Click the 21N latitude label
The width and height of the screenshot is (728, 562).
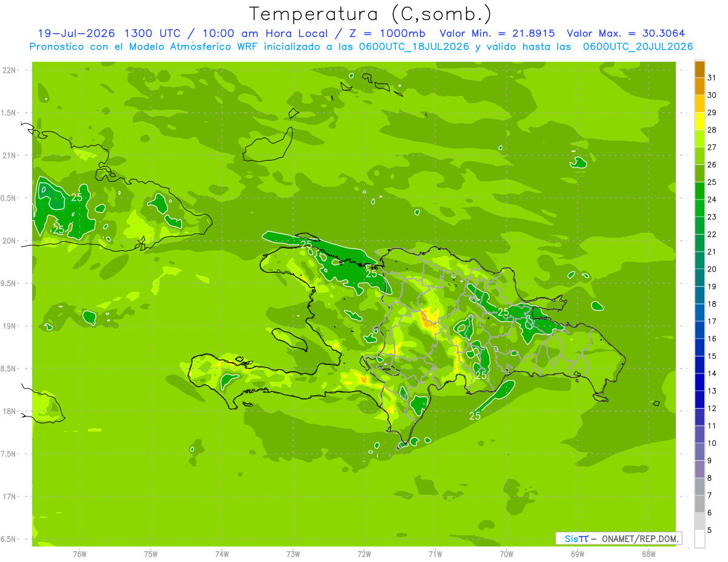[10, 155]
